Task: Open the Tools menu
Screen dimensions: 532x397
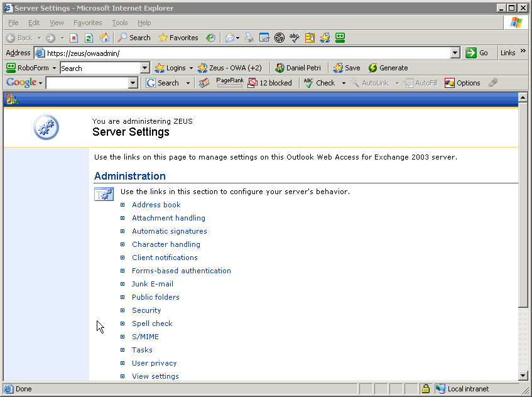Action: click(119, 23)
